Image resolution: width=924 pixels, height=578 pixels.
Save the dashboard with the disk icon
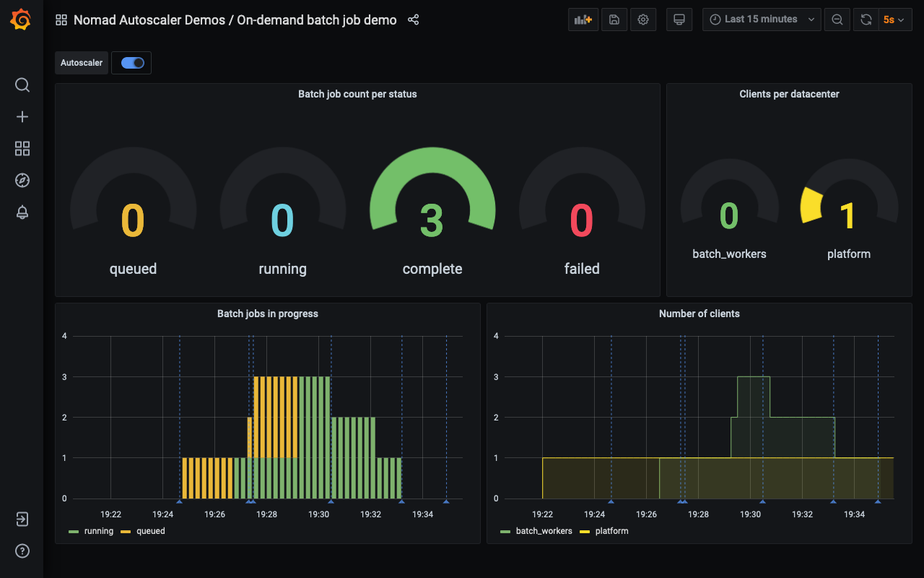[x=614, y=20]
